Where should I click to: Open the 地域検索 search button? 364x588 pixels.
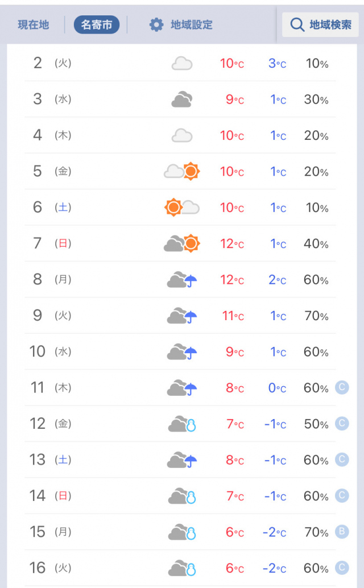[x=320, y=25]
